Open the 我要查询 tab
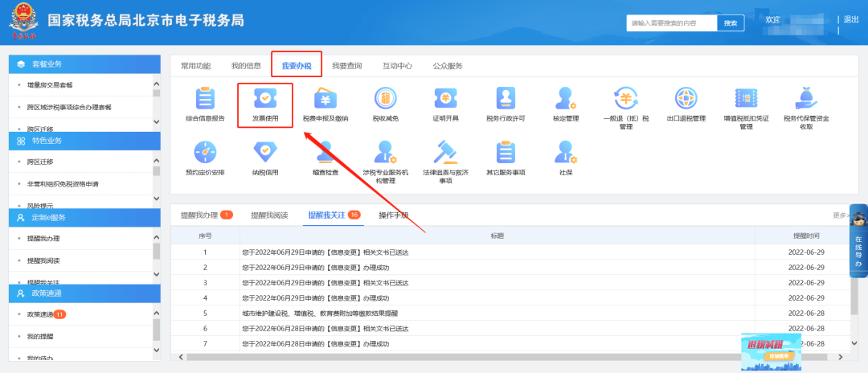The height and width of the screenshot is (373, 868). pyautogui.click(x=346, y=65)
